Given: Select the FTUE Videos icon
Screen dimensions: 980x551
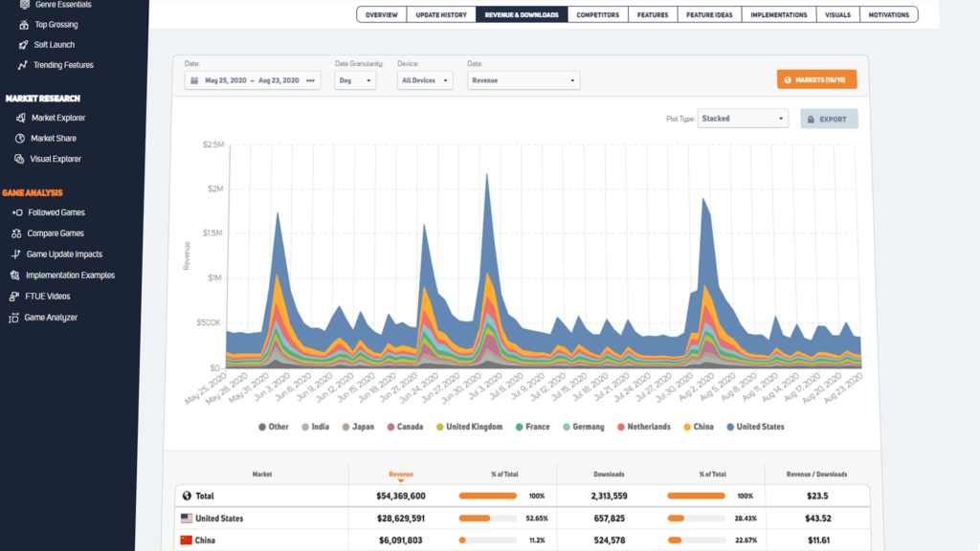Looking at the screenshot, I should (16, 296).
